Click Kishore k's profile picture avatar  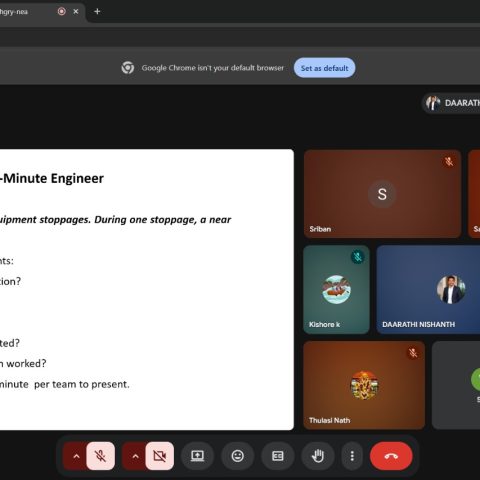click(x=336, y=289)
